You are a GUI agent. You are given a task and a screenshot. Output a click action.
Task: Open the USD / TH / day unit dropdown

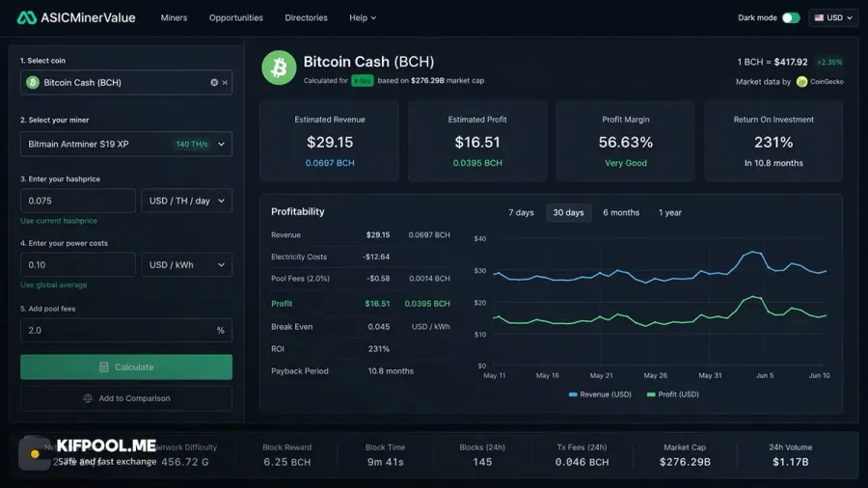pyautogui.click(x=186, y=201)
